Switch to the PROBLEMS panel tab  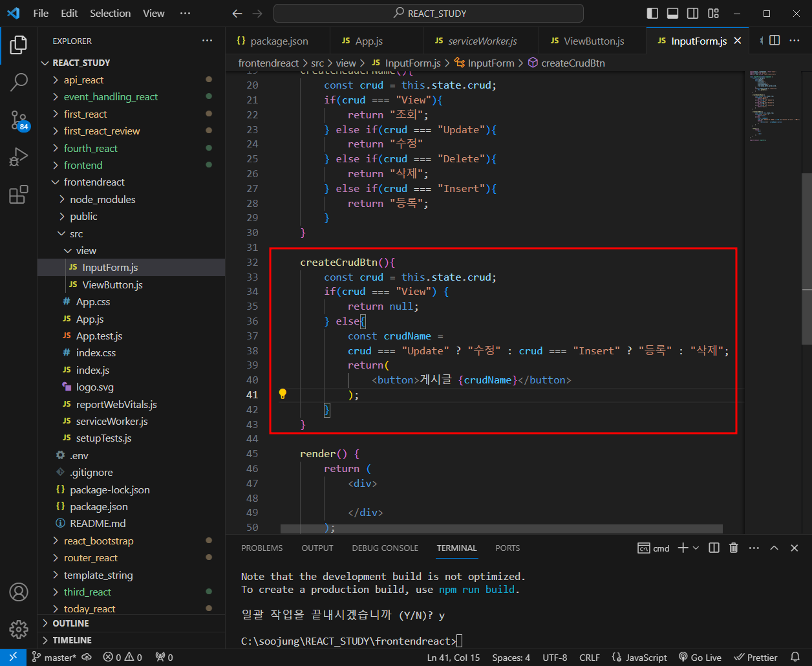tap(262, 548)
